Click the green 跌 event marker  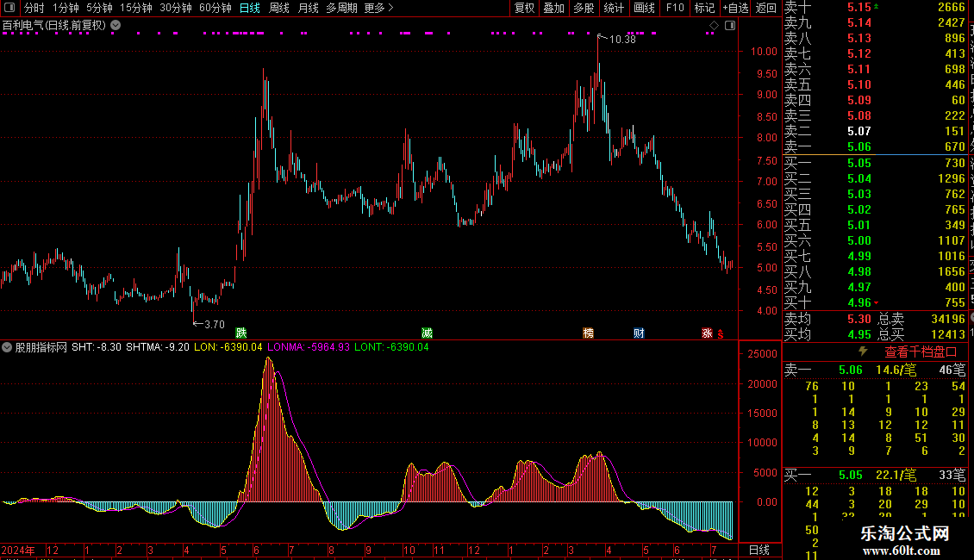pos(241,333)
